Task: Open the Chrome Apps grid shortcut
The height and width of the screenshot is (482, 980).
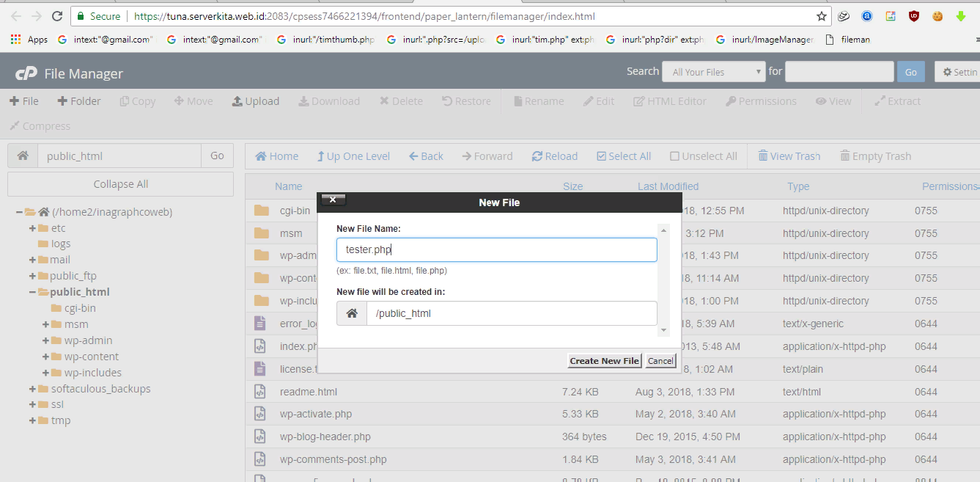Action: pyautogui.click(x=15, y=40)
